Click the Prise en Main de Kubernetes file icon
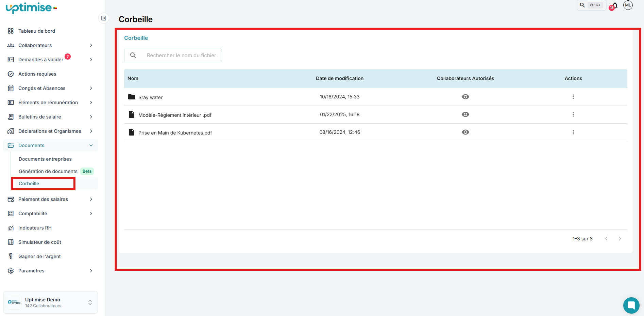This screenshot has width=644, height=316. (x=132, y=132)
